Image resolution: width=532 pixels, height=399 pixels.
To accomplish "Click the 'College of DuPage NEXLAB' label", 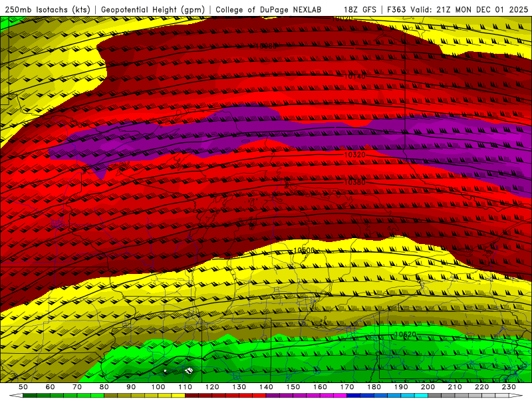I will (x=268, y=9).
